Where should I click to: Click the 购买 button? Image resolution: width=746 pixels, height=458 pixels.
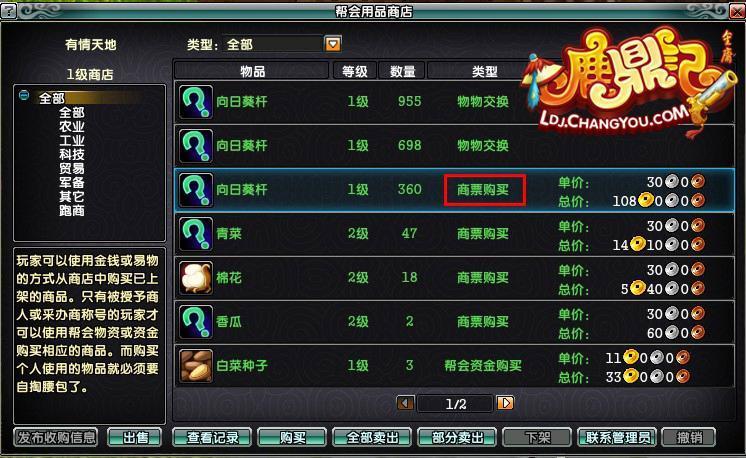pyautogui.click(x=292, y=438)
